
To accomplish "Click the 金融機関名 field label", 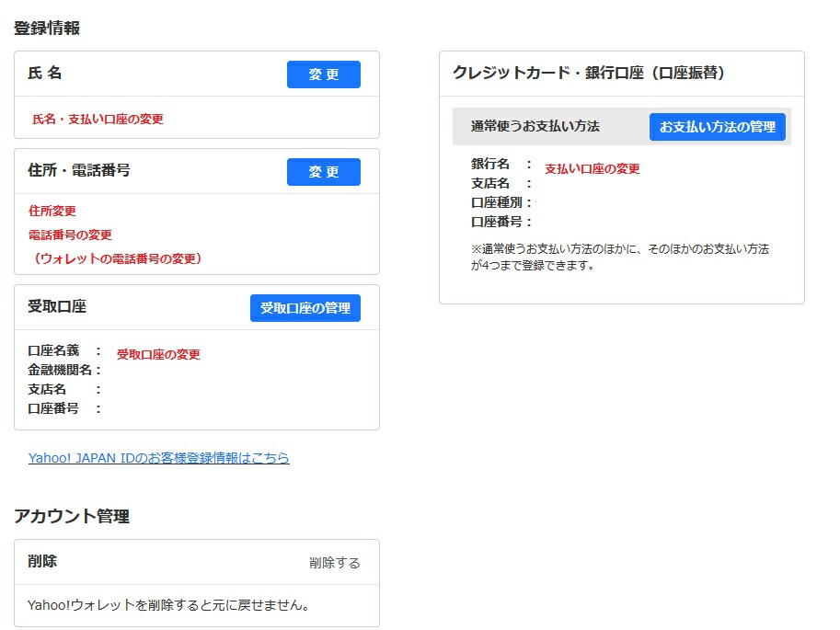I will (x=61, y=370).
